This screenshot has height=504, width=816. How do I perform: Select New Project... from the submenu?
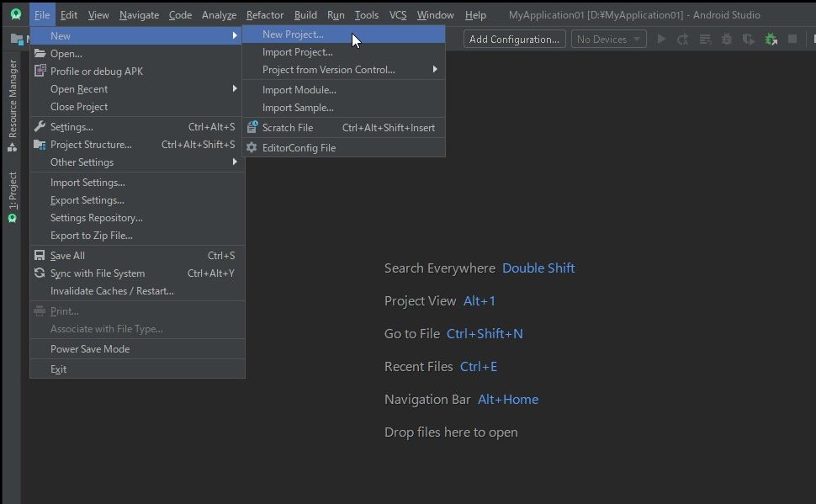[293, 34]
